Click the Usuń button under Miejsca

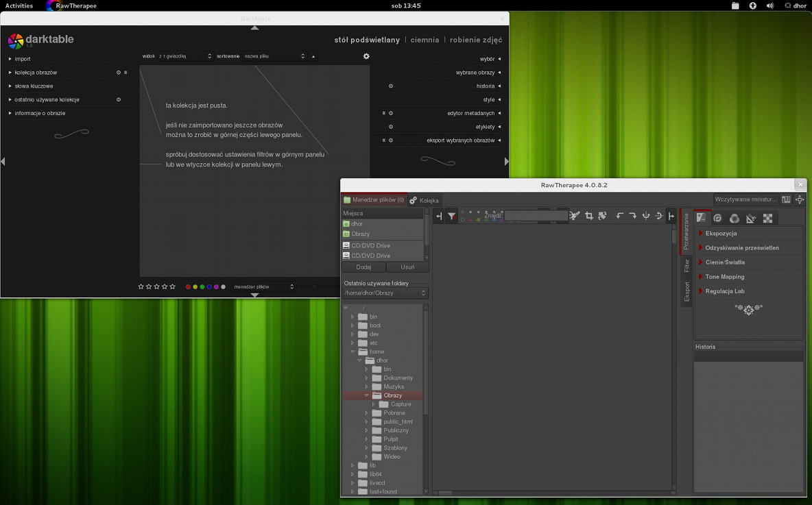click(407, 267)
